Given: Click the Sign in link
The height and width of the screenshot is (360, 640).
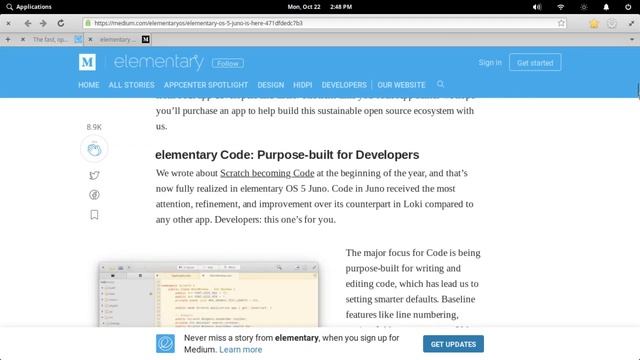Looking at the screenshot, I should coord(490,62).
